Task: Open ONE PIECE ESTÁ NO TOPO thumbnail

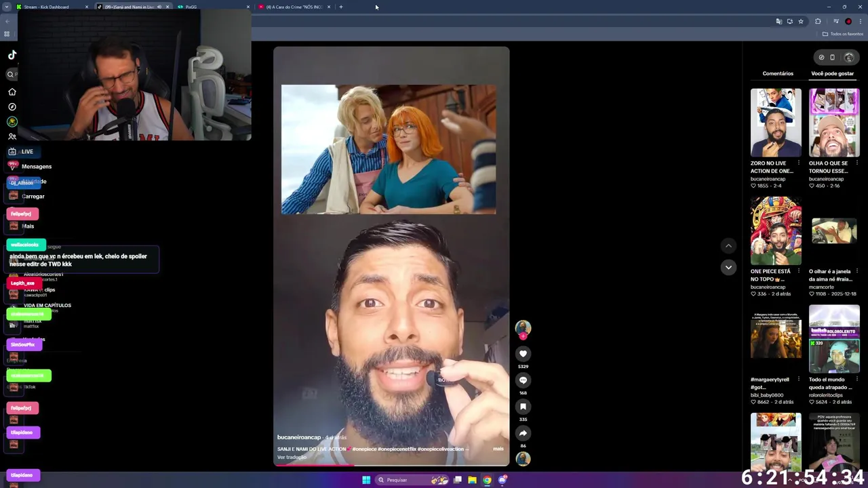Action: [x=776, y=230]
